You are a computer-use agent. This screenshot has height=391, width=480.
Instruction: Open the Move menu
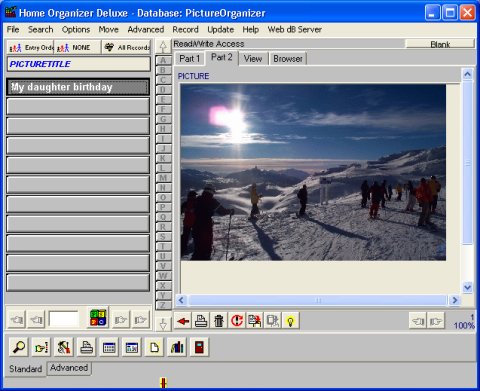click(109, 29)
